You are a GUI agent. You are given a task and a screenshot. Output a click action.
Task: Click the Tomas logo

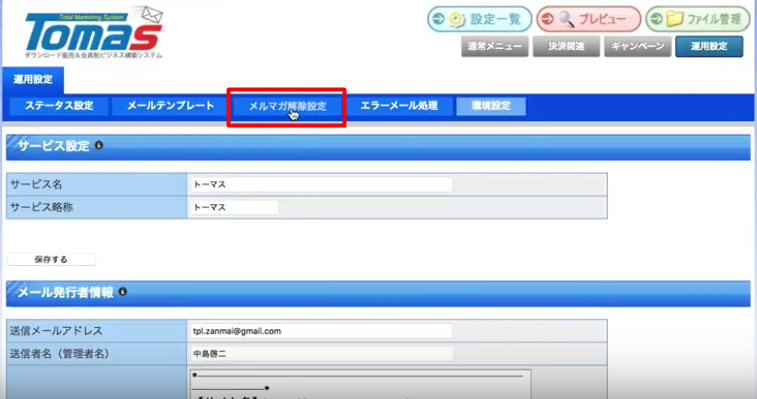pyautogui.click(x=94, y=32)
